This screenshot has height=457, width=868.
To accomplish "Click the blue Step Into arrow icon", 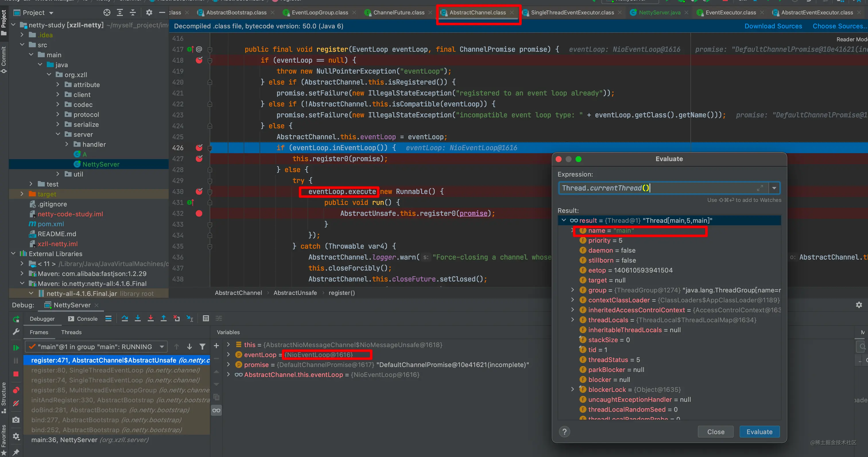I will (x=137, y=318).
